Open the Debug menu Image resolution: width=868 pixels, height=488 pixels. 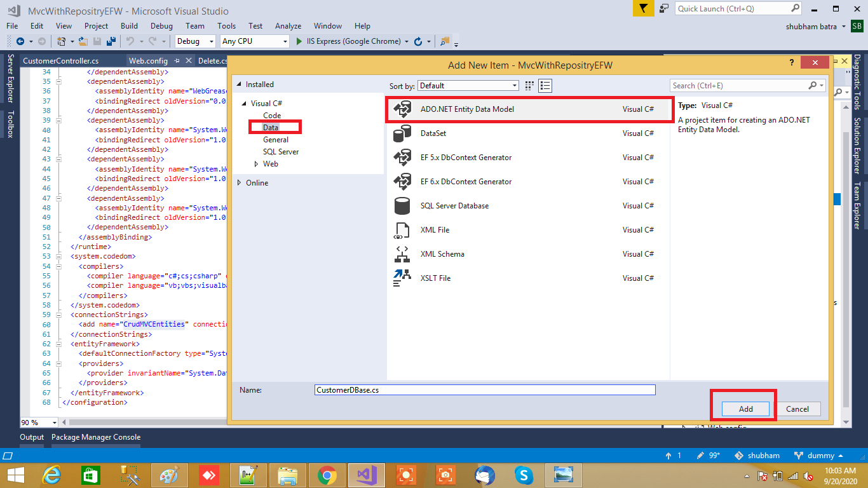pyautogui.click(x=161, y=26)
